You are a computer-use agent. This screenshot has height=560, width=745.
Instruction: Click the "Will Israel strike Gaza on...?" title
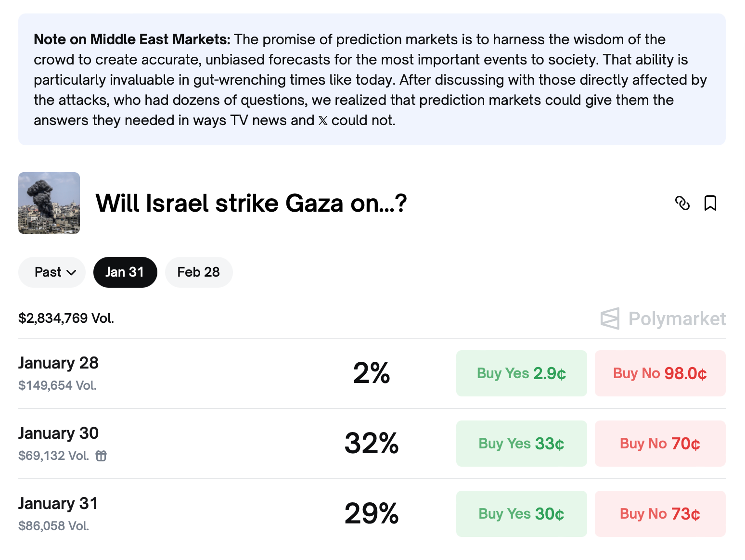click(251, 203)
